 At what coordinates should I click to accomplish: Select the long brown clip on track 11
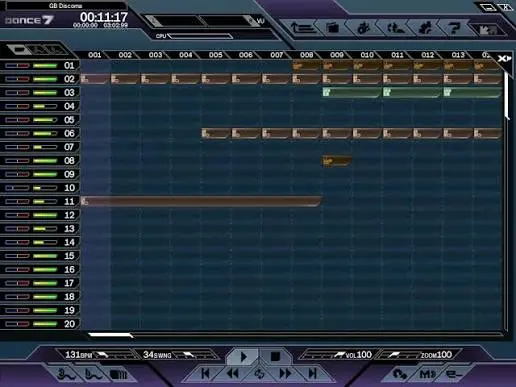(201, 202)
